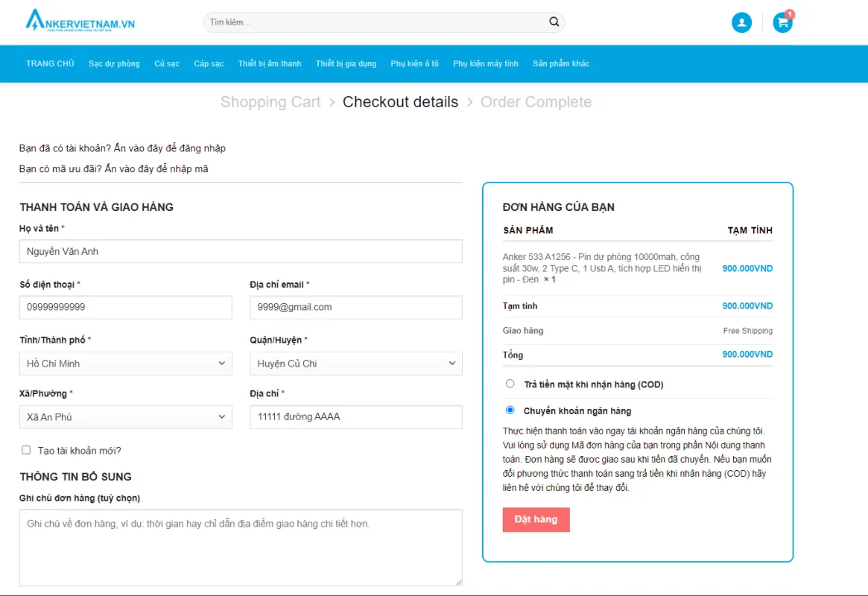Open Sạc dự phòng menu
The image size is (868, 596).
114,63
